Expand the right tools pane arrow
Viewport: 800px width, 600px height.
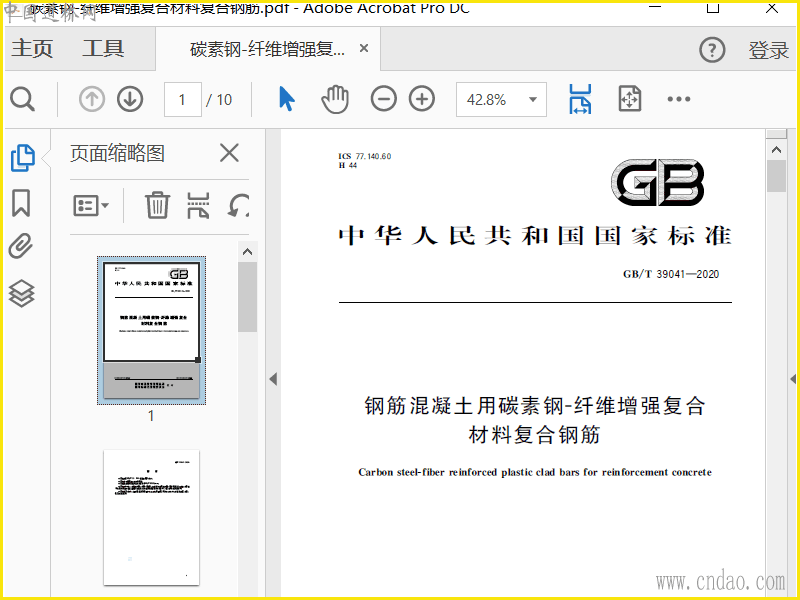coord(793,379)
